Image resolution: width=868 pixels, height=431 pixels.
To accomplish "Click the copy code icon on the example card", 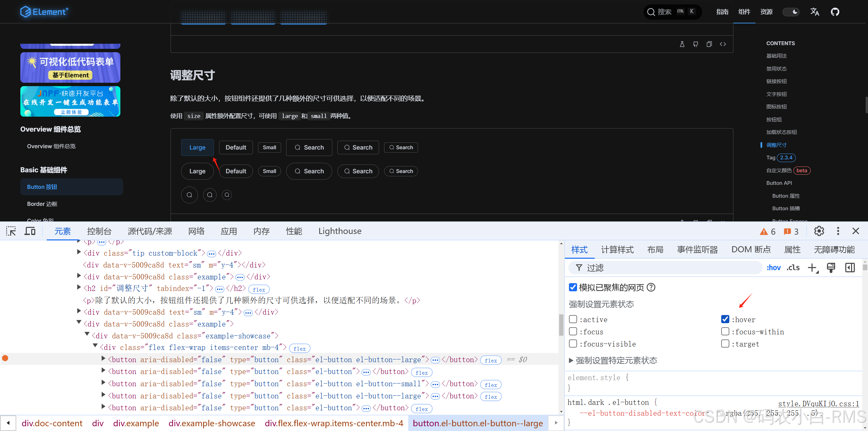I will (x=709, y=44).
